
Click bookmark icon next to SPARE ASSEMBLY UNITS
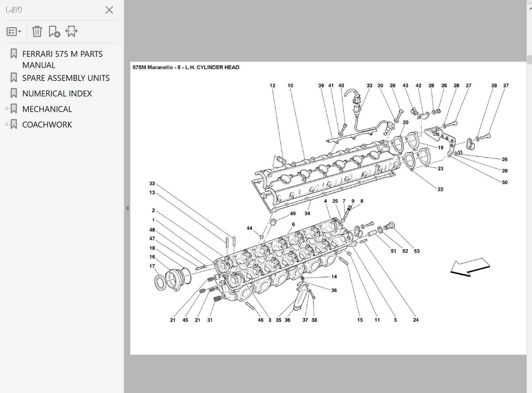pyautogui.click(x=14, y=78)
